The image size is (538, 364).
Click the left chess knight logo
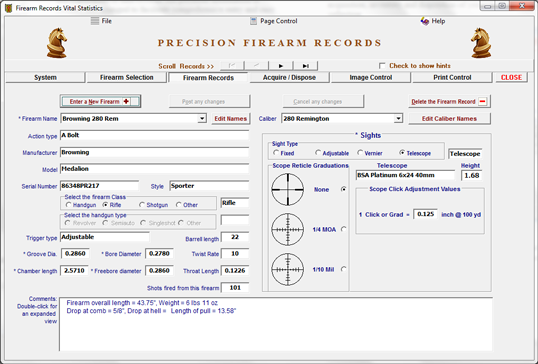[57, 43]
